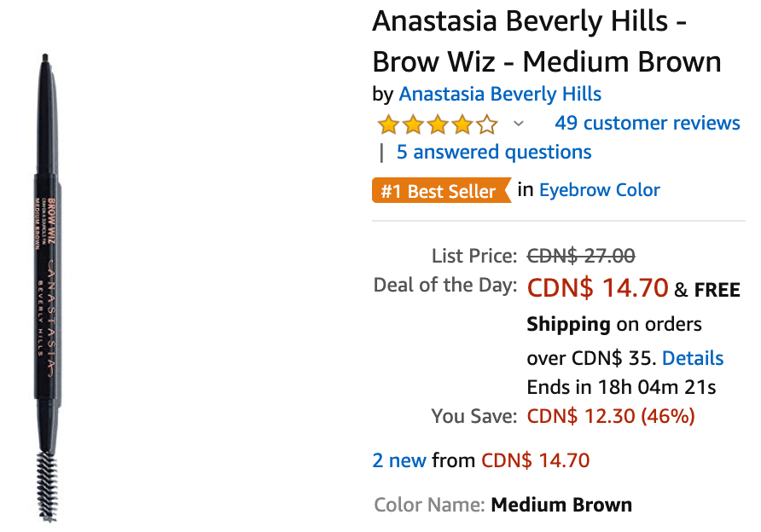
Task: Click the product title heading
Action: [x=547, y=42]
